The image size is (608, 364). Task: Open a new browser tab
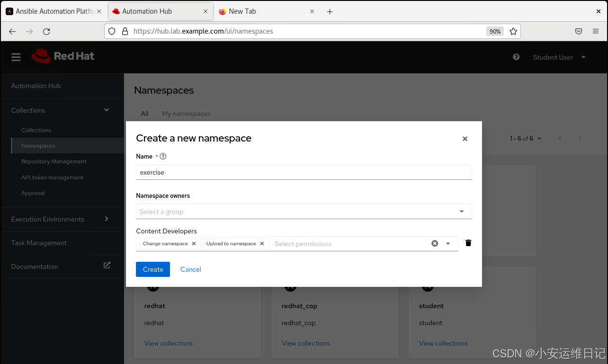330,11
